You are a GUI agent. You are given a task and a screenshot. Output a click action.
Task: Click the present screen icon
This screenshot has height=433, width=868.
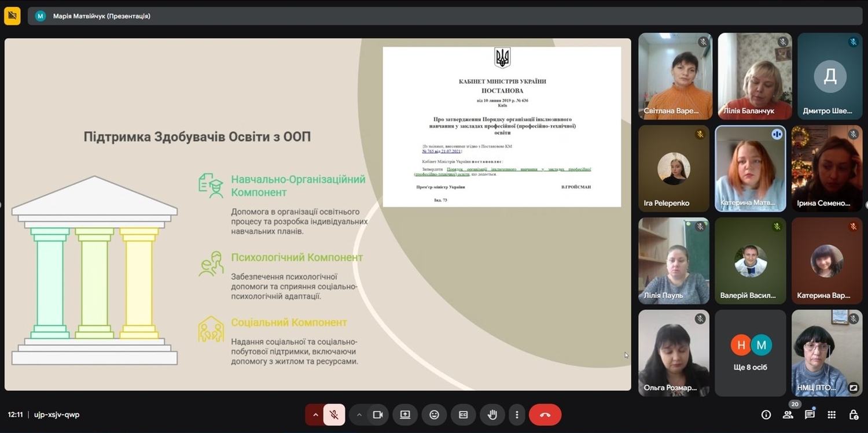[405, 415]
